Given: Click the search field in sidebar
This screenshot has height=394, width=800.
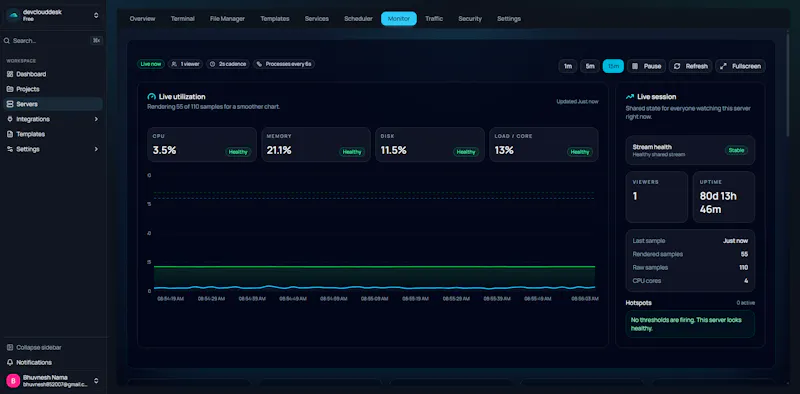Looking at the screenshot, I should (x=53, y=41).
